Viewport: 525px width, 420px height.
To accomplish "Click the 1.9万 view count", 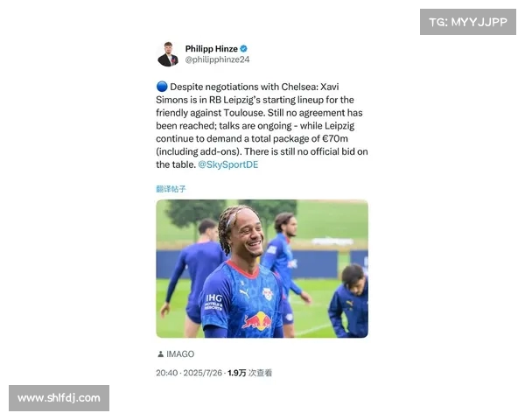I will [237, 373].
